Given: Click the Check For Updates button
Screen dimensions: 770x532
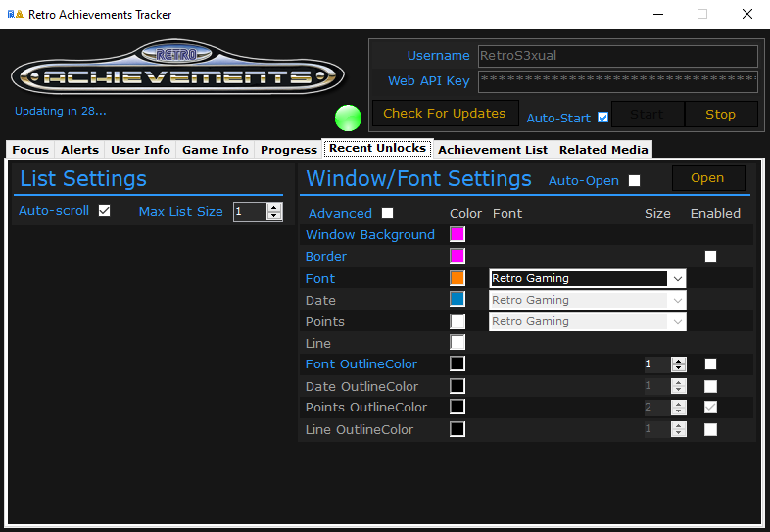Looking at the screenshot, I should tap(445, 114).
